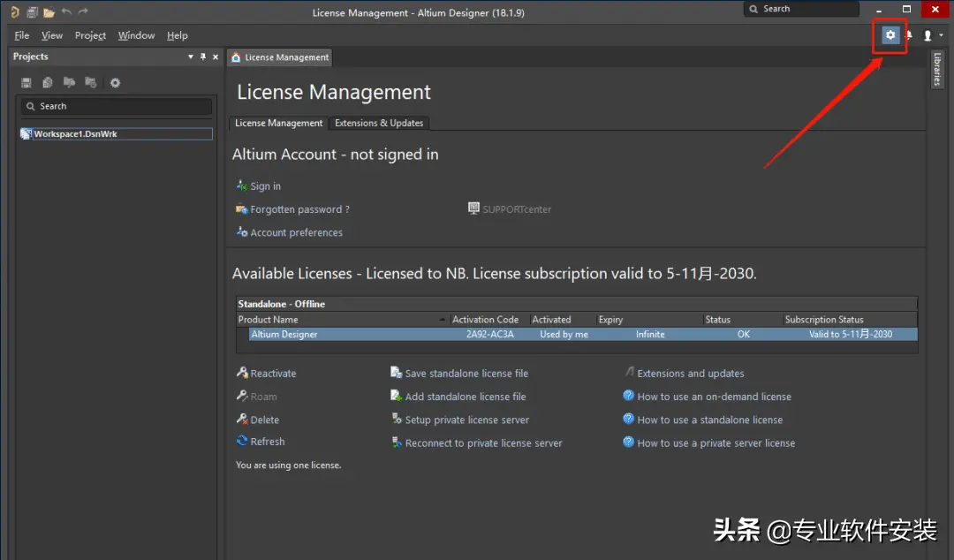Open Extensions and updates link
The width and height of the screenshot is (954, 560).
pos(691,374)
